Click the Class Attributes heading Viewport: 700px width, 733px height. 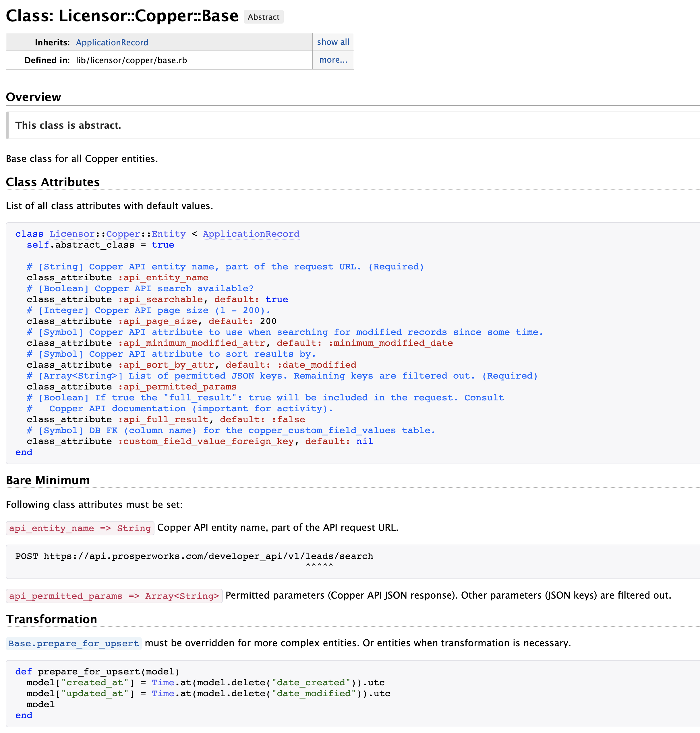(x=52, y=182)
